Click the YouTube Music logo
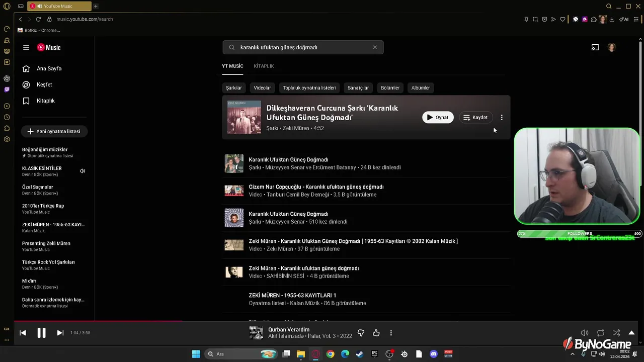This screenshot has height=362, width=644. point(49,47)
